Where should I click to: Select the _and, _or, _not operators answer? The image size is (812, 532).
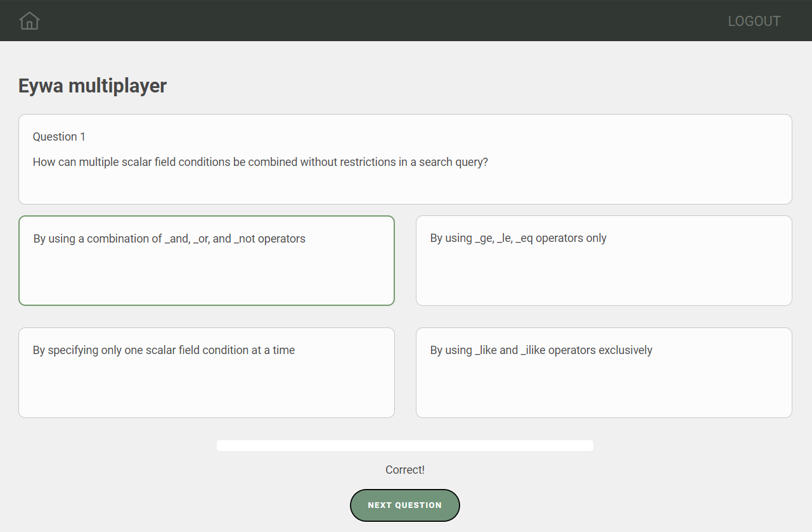(x=169, y=239)
